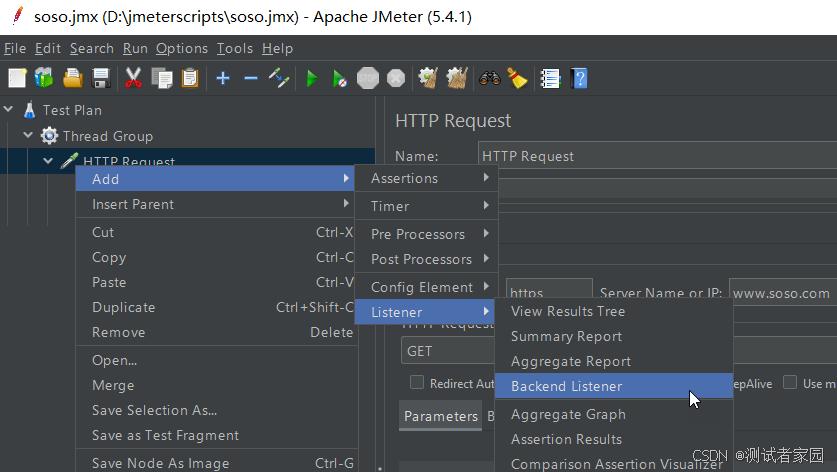The width and height of the screenshot is (837, 472).
Task: Choose View Results Tree listener
Action: (x=614, y=311)
